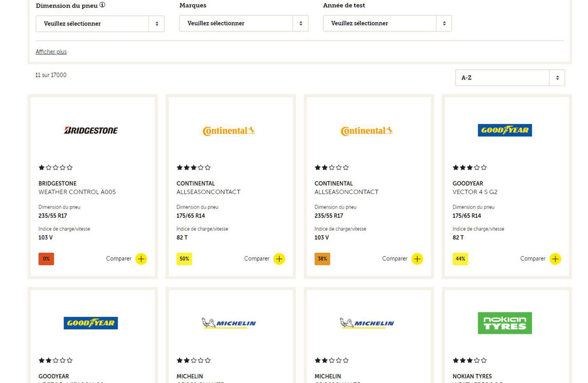
Task: Add Goodyear Vector 4 S G2 to compare
Action: 555,259
